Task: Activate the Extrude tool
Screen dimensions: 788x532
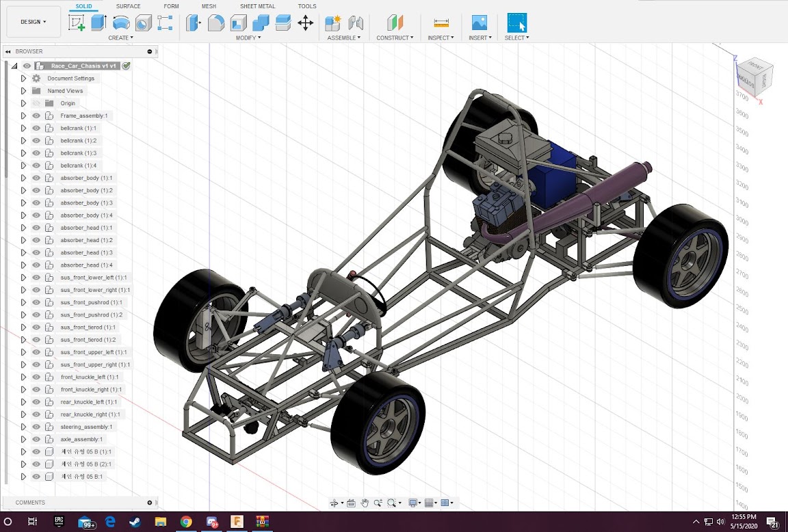Action: (x=96, y=23)
